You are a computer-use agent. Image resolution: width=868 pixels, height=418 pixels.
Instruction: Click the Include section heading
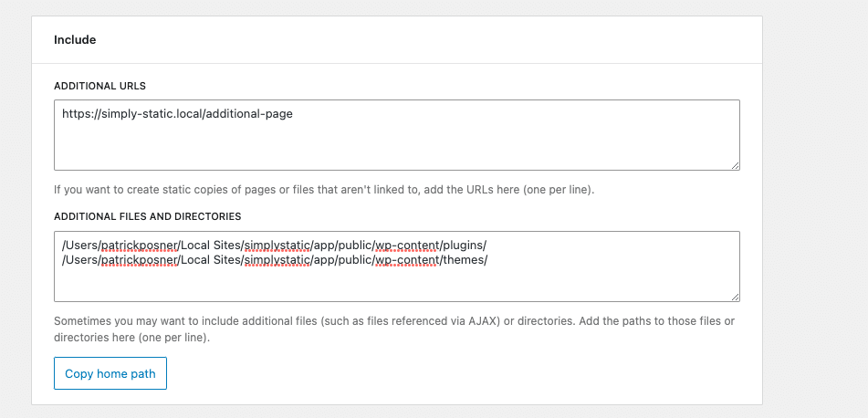tap(75, 40)
